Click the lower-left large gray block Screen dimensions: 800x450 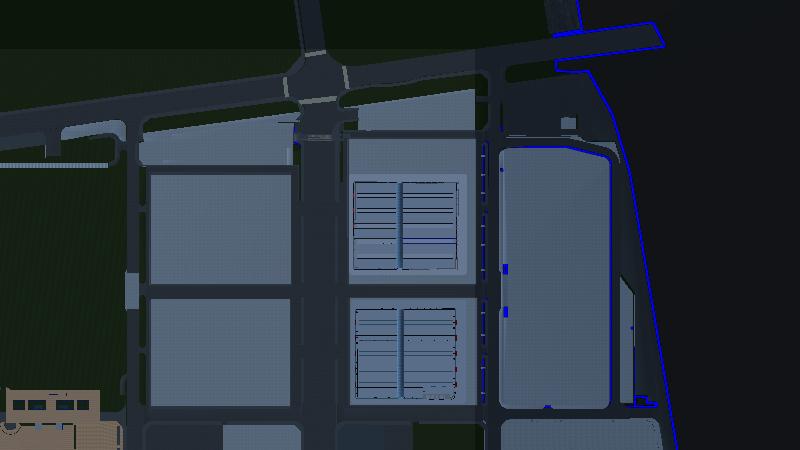click(x=220, y=352)
